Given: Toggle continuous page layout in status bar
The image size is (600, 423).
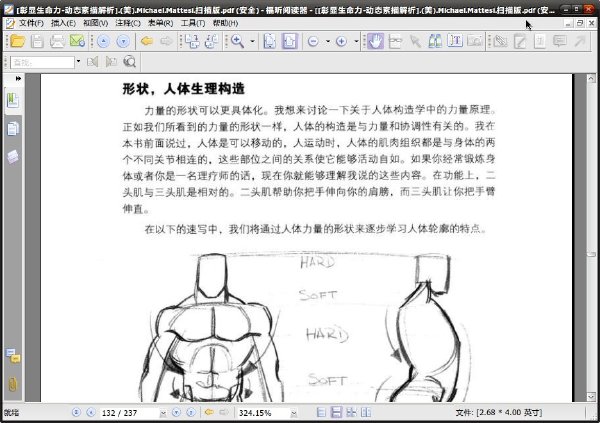Looking at the screenshot, I should [x=336, y=412].
